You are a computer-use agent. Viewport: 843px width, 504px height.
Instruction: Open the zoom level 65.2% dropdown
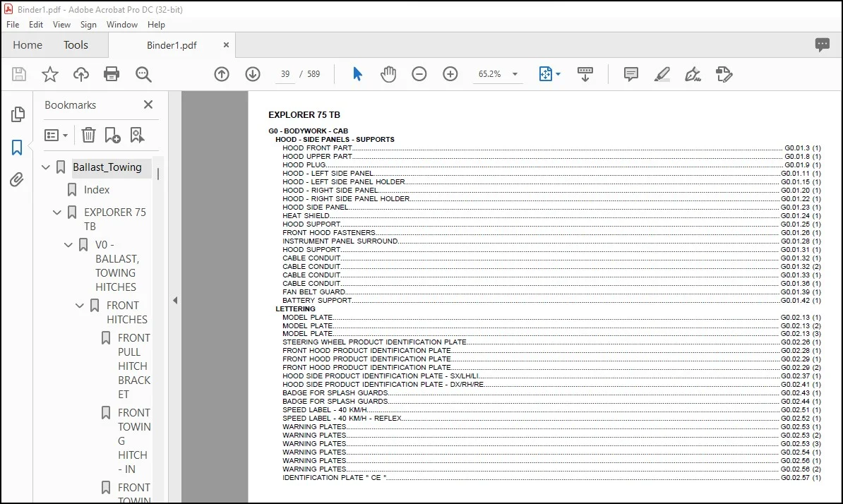pos(515,74)
